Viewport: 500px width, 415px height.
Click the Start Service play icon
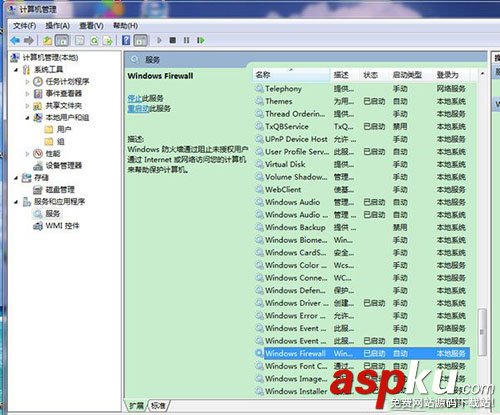pyautogui.click(x=159, y=40)
